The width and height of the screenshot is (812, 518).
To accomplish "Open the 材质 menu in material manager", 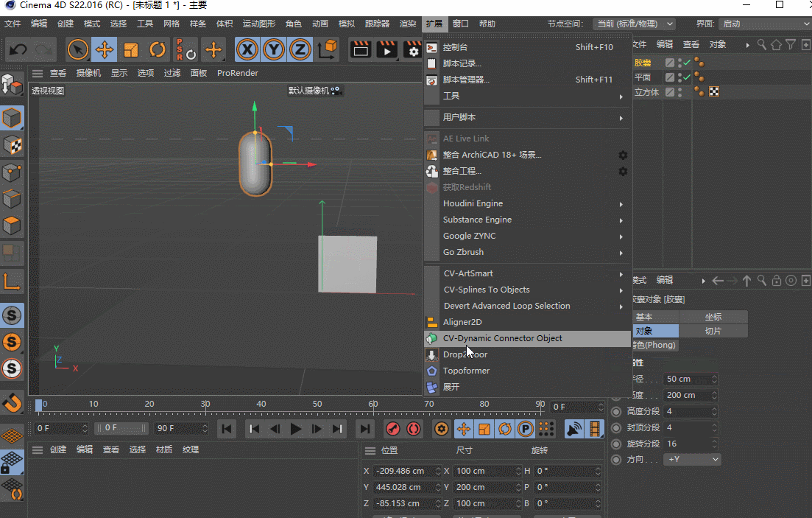I will [x=163, y=449].
